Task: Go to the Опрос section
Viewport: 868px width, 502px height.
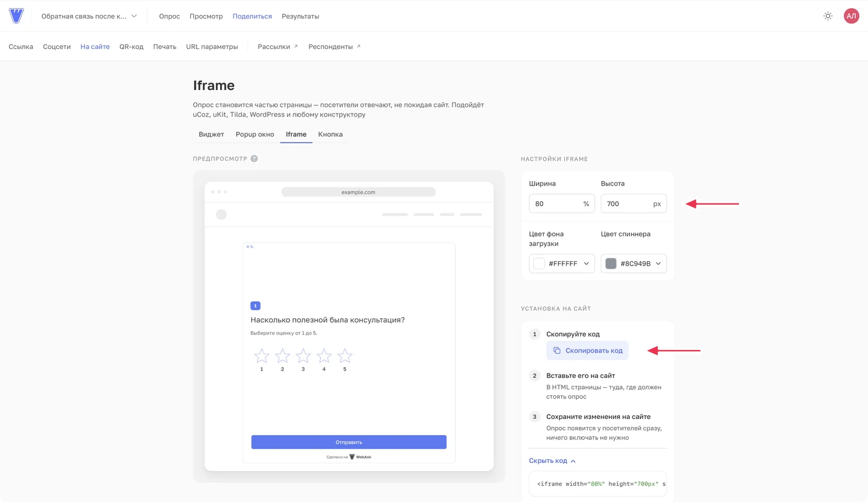Action: [169, 16]
